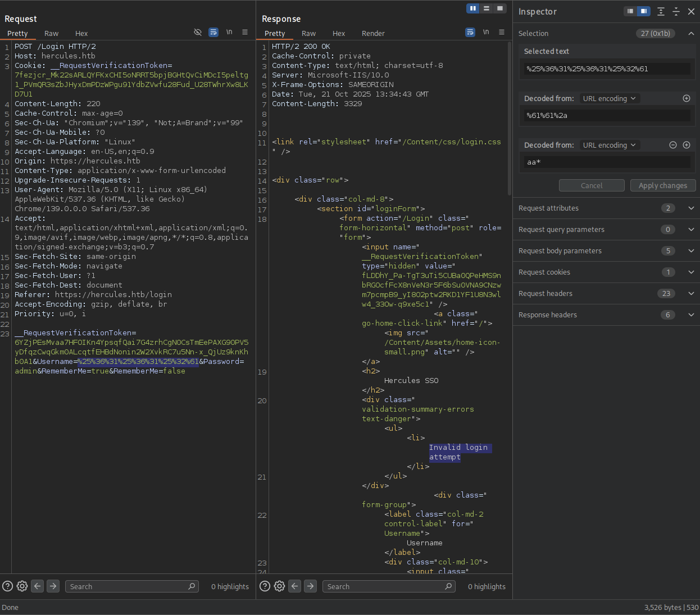Switch Response view to the Render tab
700x615 pixels.
[373, 34]
